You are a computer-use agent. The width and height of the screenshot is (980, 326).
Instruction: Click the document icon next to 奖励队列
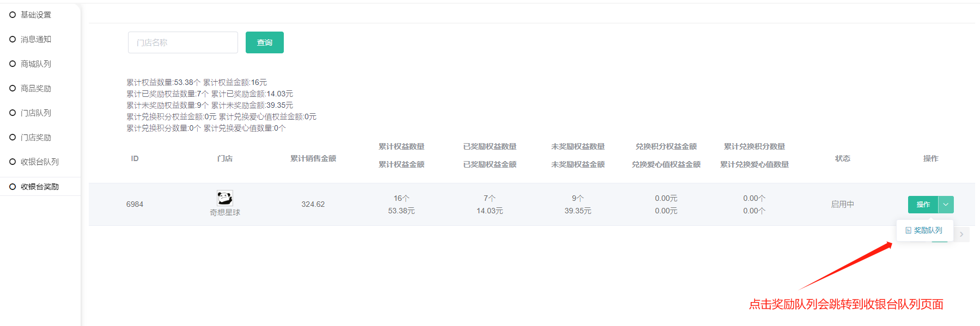(908, 230)
